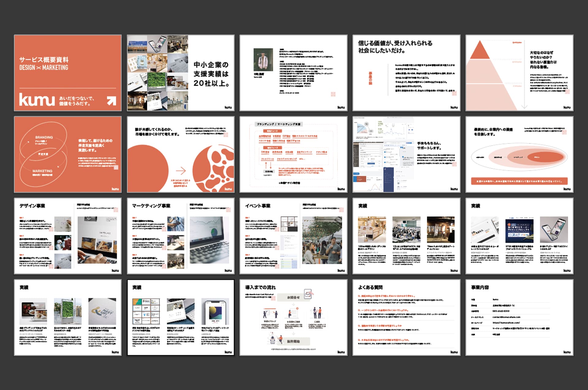This screenshot has width=588, height=390.
Task: Open the 実績 slide with shop interior photos
Action: pyautogui.click(x=406, y=236)
